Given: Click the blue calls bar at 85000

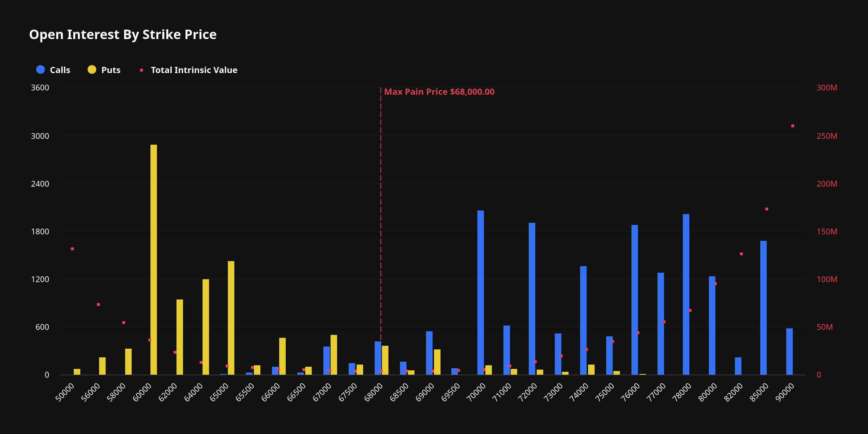Looking at the screenshot, I should [763, 307].
